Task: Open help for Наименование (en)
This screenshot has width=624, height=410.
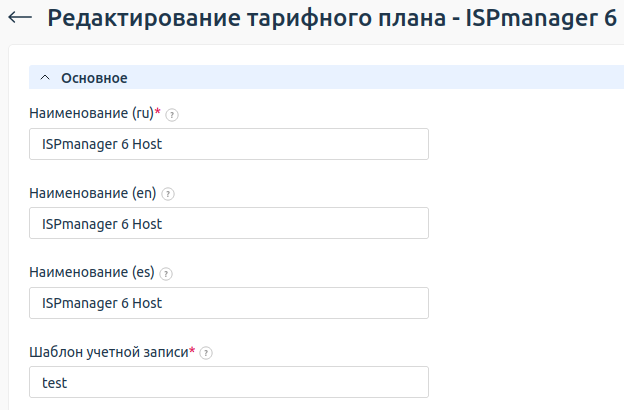Action: coord(167,194)
